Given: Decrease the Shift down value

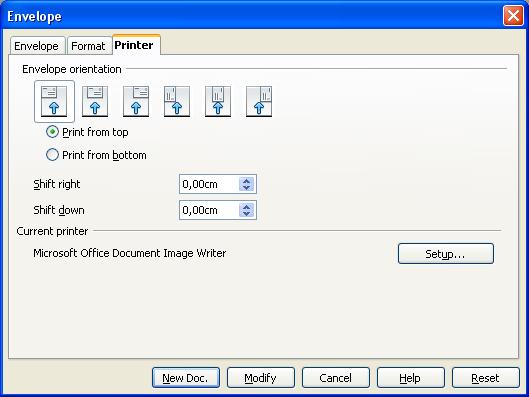Looking at the screenshot, I should pos(246,214).
